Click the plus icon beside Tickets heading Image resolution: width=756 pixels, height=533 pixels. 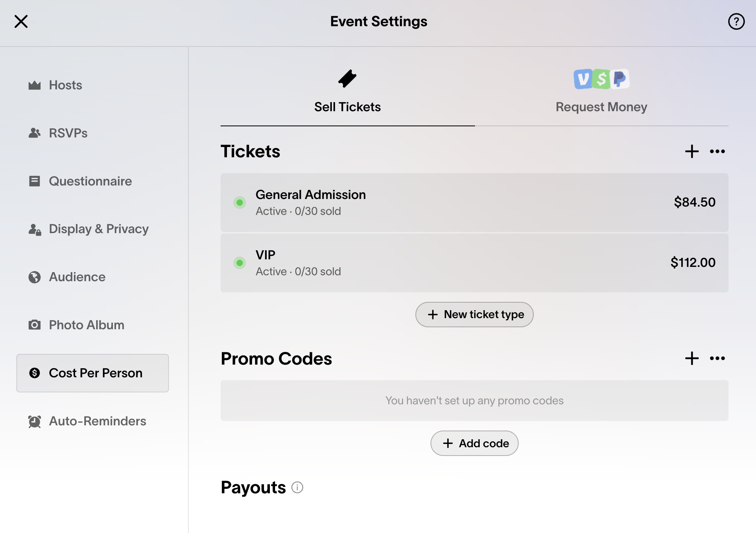coord(692,151)
